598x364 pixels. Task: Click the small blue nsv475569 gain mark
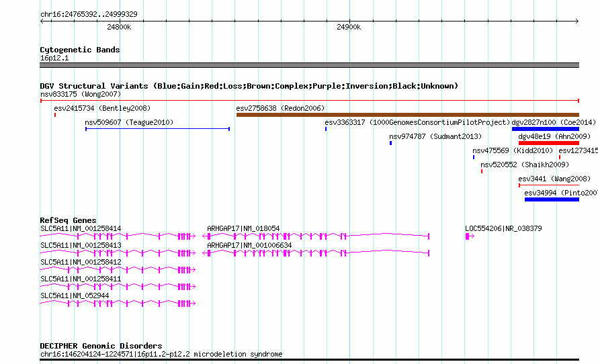click(x=474, y=157)
